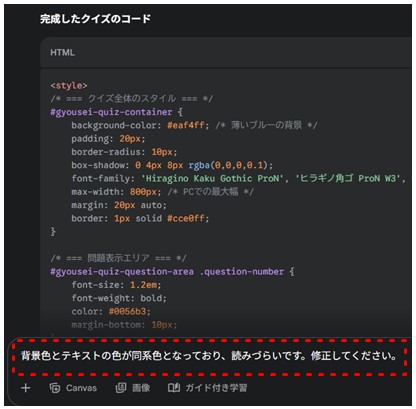Screen dimensions: 416x409
Task: Click the open-book guided learning icon
Action: pos(174,388)
